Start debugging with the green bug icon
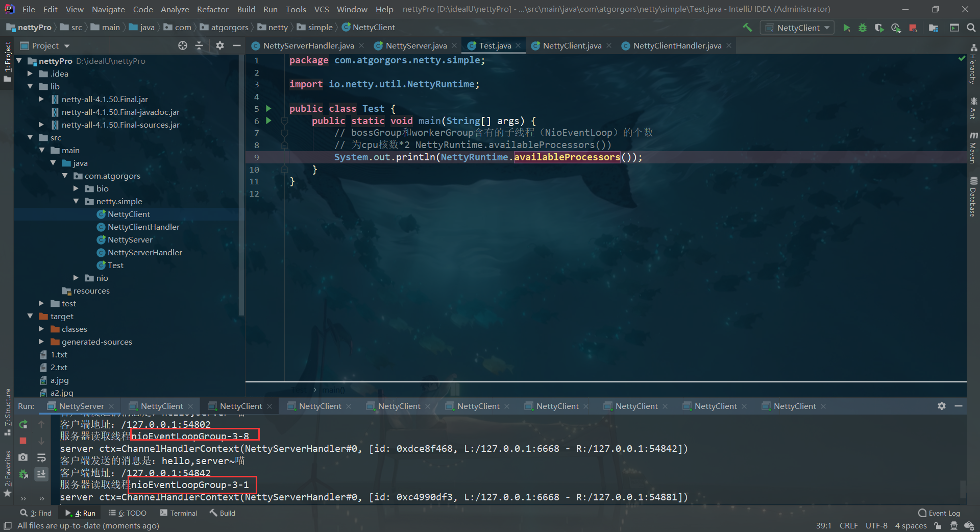Viewport: 980px width, 532px height. click(863, 28)
